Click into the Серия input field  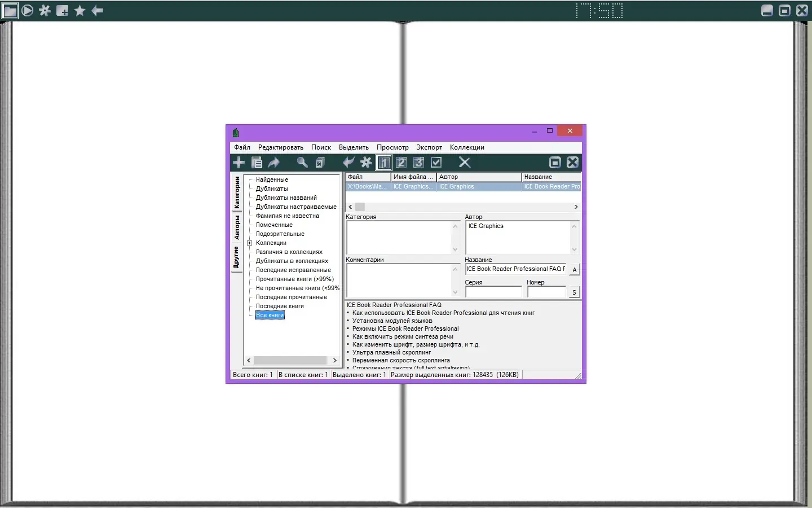(x=494, y=292)
